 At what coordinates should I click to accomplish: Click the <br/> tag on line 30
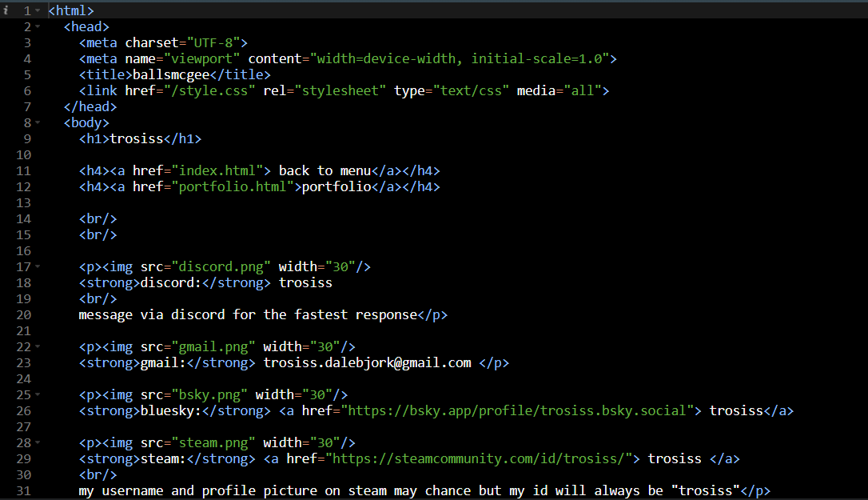pos(98,475)
